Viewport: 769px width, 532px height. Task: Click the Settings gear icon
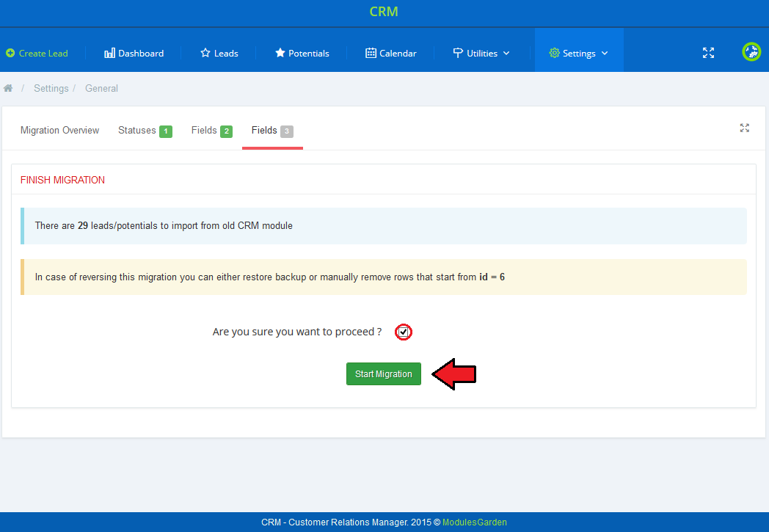pos(554,53)
